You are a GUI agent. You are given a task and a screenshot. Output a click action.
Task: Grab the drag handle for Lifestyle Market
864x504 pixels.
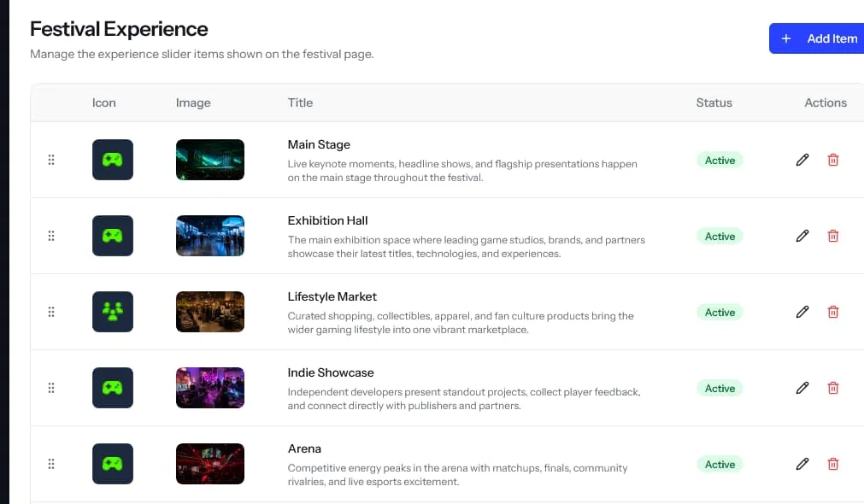pos(51,312)
